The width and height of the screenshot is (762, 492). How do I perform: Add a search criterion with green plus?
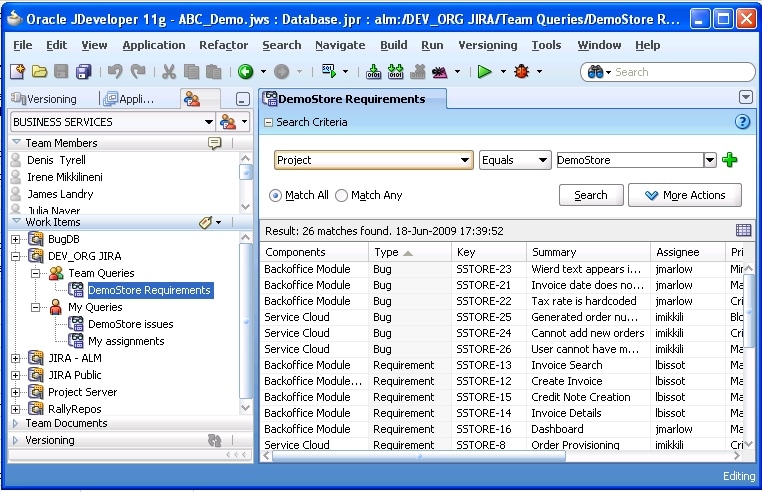(x=729, y=160)
